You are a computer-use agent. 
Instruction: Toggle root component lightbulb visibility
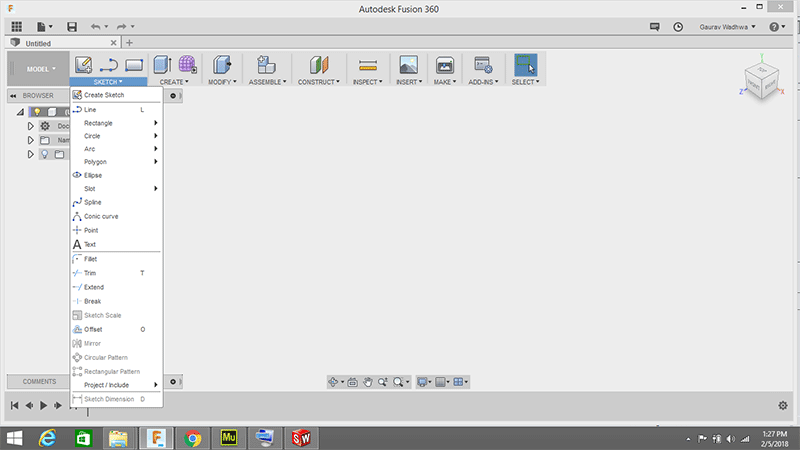click(37, 112)
